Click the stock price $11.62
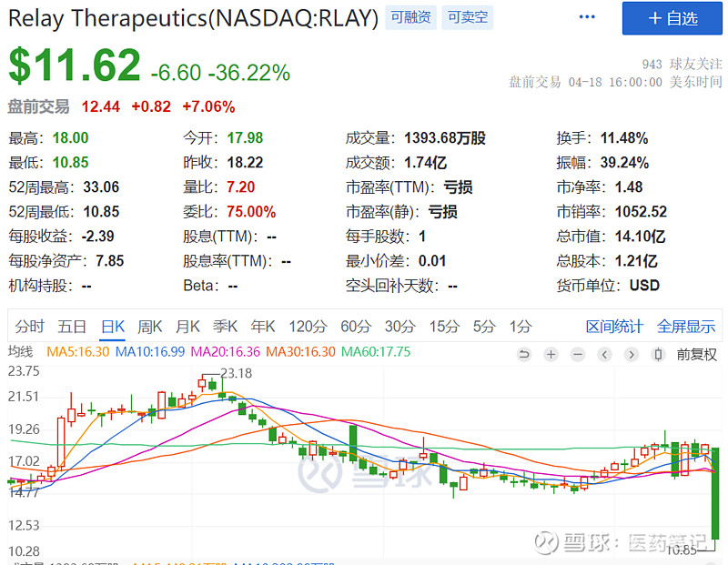 pos(75,66)
